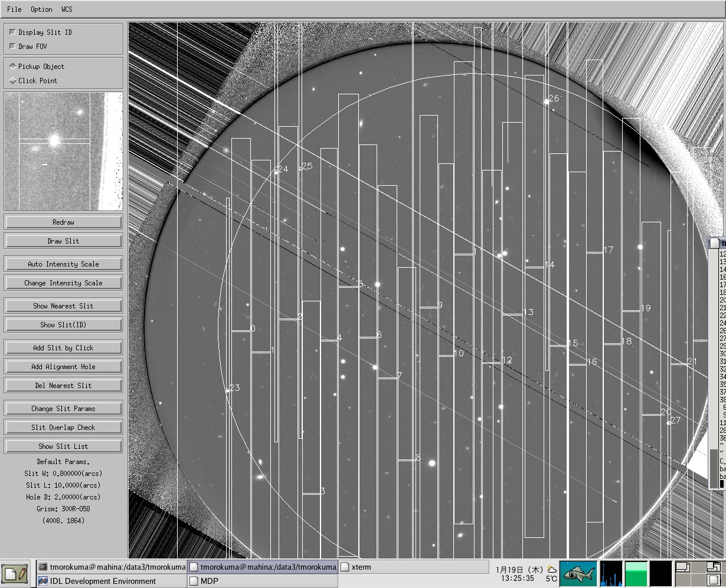Select the Click Point radio option
This screenshot has width=726, height=588.
point(13,81)
